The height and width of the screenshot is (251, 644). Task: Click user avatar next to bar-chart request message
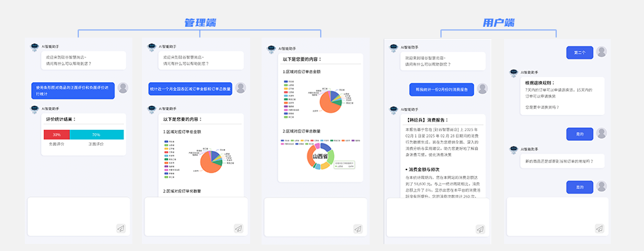tap(123, 88)
